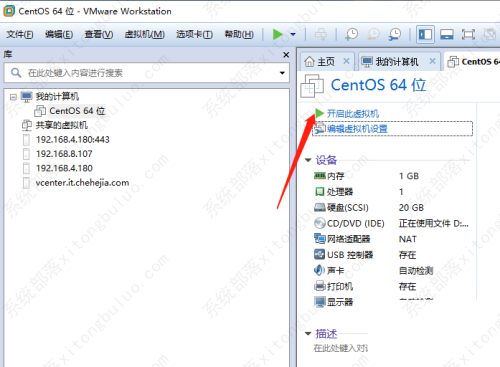
Task: Click the 1 GB memory value
Action: [x=409, y=176]
